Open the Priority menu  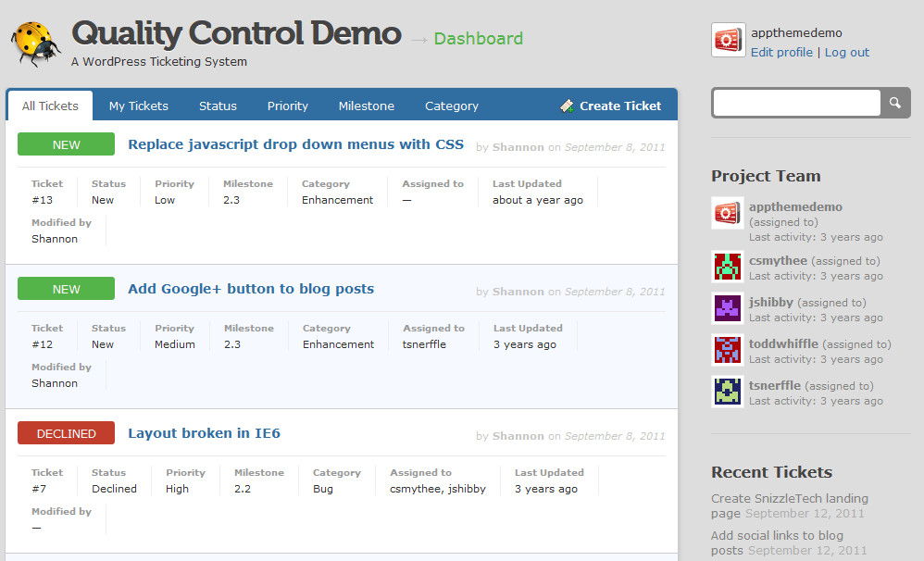coord(288,106)
